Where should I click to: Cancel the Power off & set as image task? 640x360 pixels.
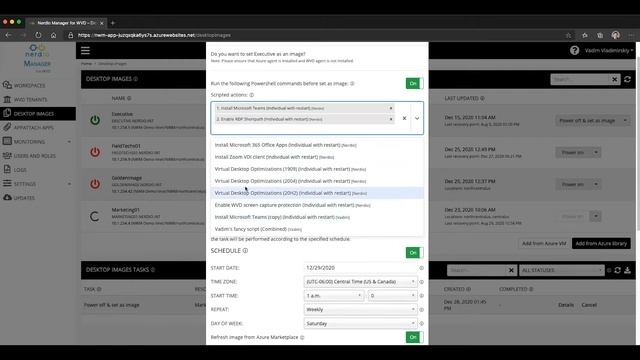pos(589,305)
